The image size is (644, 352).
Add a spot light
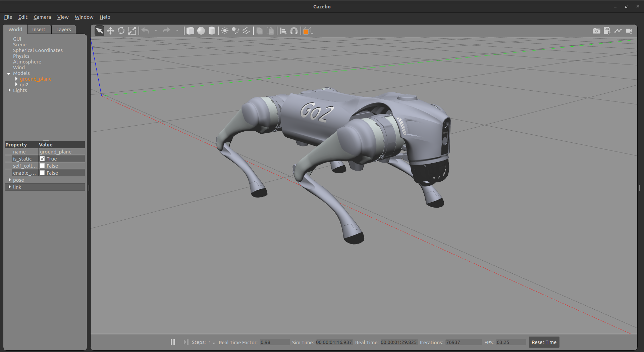pos(235,31)
